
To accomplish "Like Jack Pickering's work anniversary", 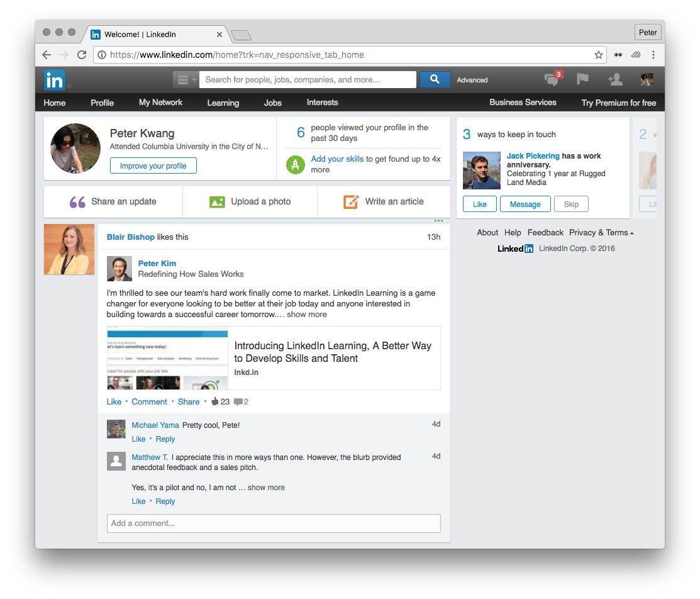I will (479, 204).
